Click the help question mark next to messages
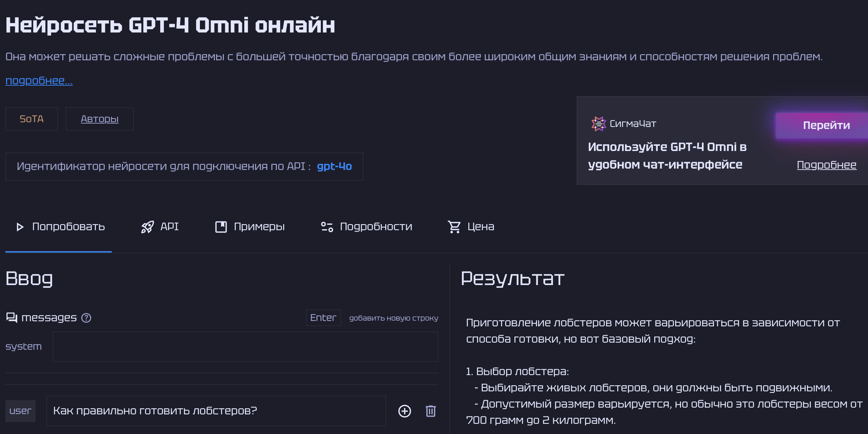The width and height of the screenshot is (868, 434). point(86,318)
